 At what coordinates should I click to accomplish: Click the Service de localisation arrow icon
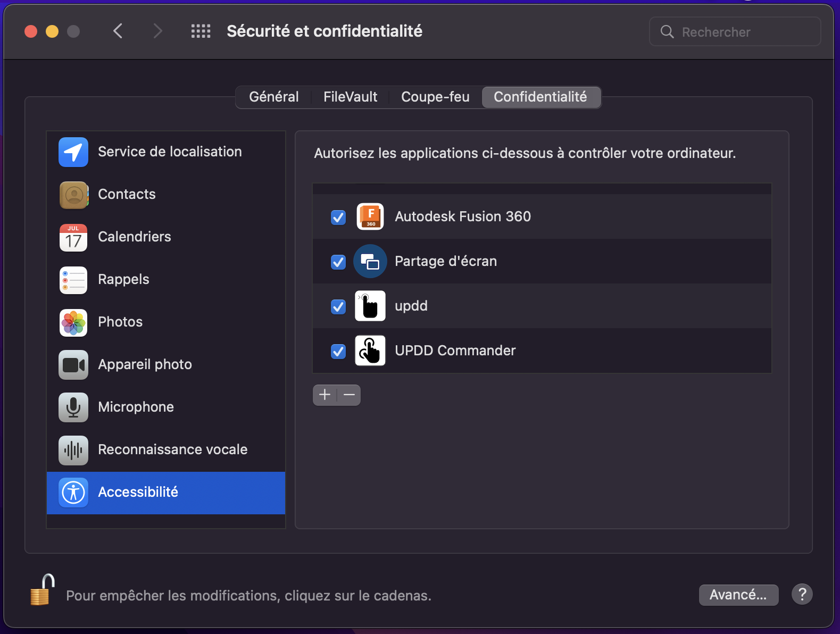73,152
